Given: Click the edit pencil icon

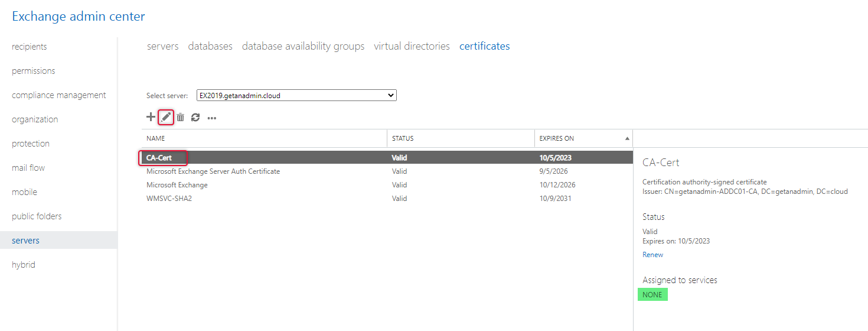Looking at the screenshot, I should [x=167, y=117].
